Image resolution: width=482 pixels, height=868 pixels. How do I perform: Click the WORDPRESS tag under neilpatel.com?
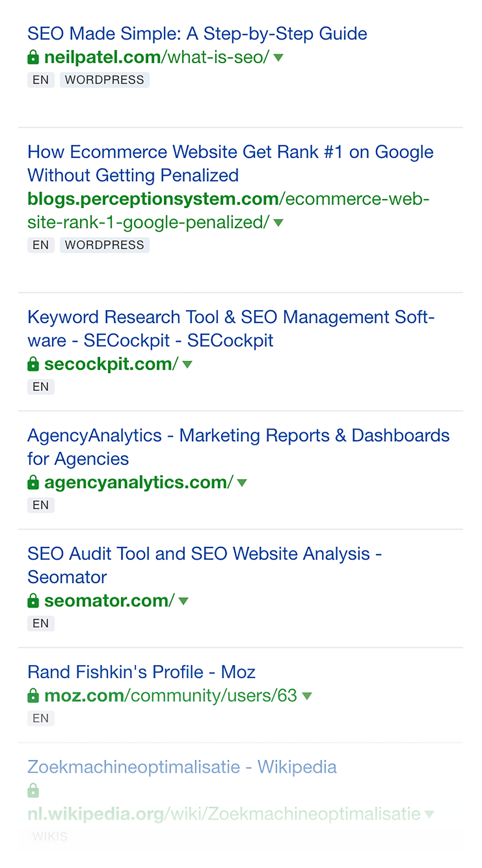tap(104, 80)
